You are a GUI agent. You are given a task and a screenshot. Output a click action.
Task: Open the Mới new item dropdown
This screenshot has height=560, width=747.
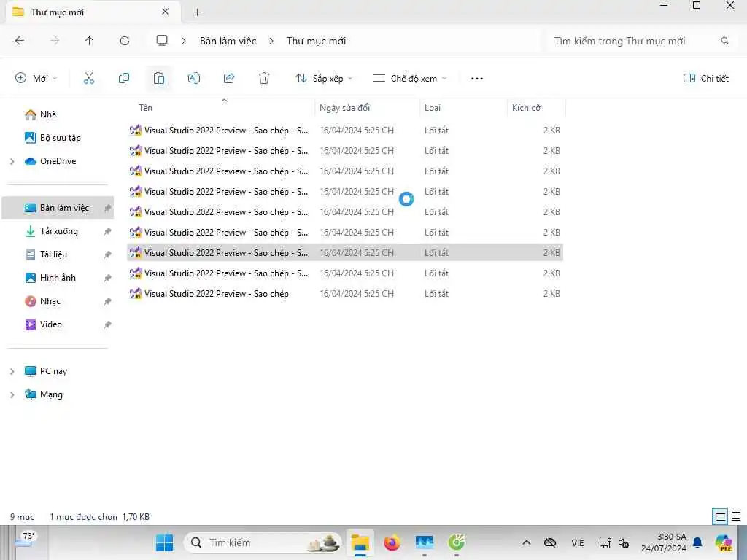(x=36, y=78)
